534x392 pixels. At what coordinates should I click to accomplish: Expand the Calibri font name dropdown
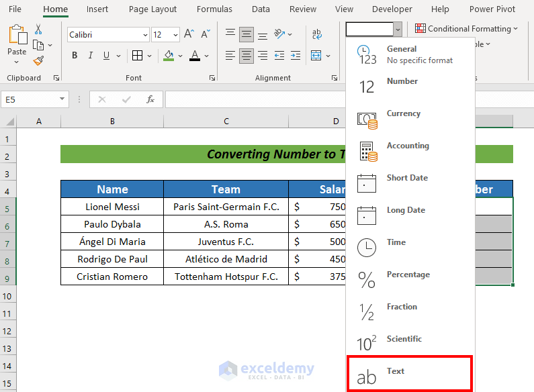tap(145, 35)
